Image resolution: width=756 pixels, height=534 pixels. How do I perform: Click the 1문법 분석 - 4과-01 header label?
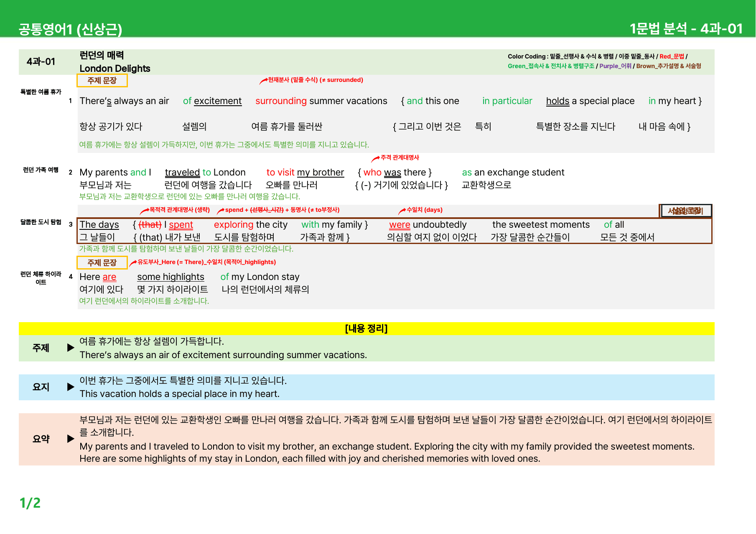686,29
